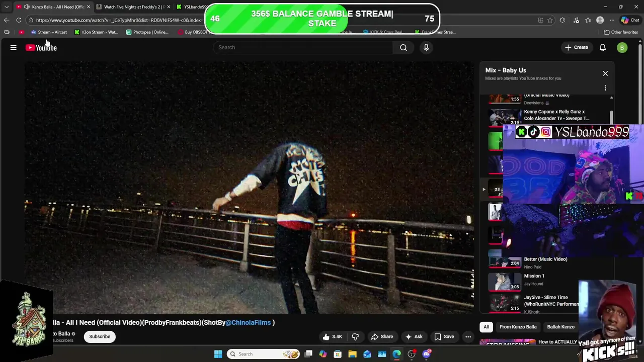The image size is (644, 362).
Task: Open Microsoft Edge from the taskbar
Action: click(396, 354)
